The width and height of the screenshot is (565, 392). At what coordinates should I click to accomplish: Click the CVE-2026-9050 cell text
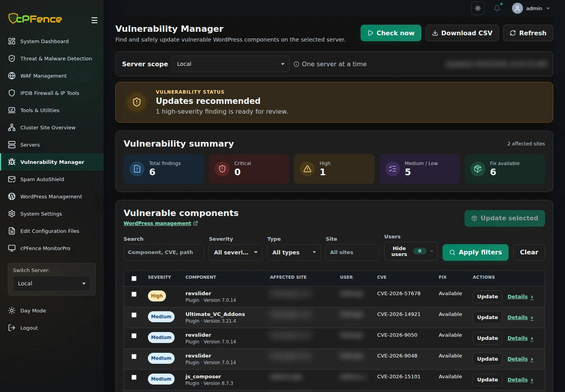(397, 335)
